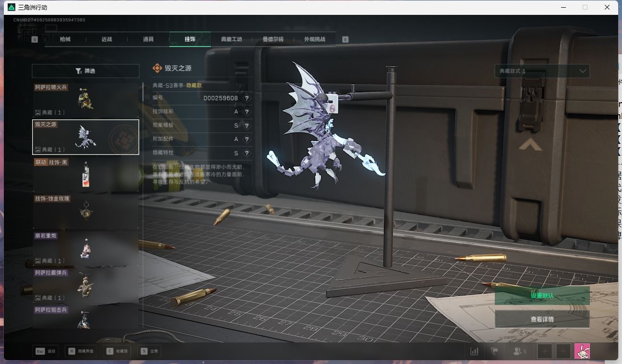622x364 pixels.
Task: Click the flag icon in bottom bar
Action: point(494,351)
